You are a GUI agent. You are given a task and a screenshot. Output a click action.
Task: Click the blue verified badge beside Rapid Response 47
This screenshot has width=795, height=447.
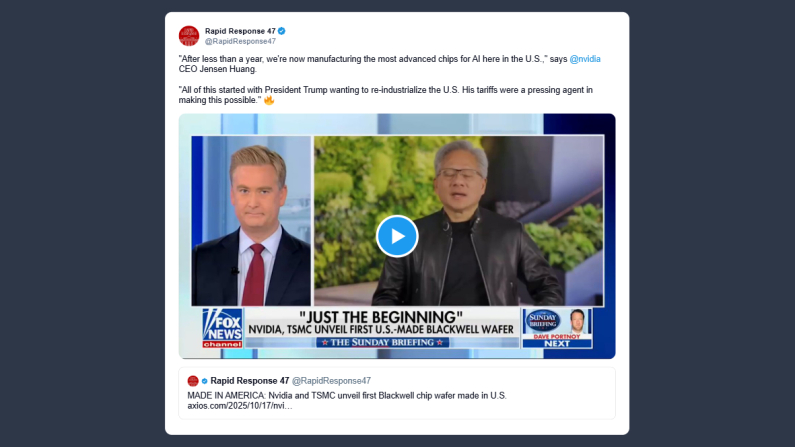[281, 31]
